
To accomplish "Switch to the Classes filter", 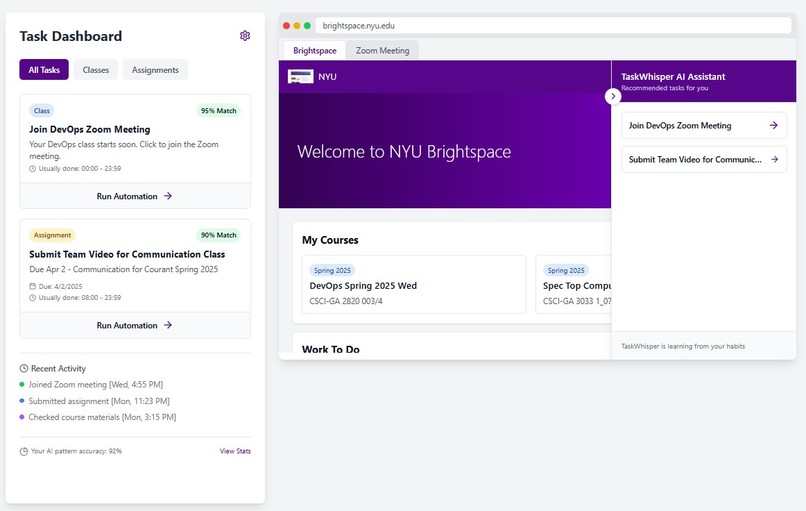I will click(96, 69).
